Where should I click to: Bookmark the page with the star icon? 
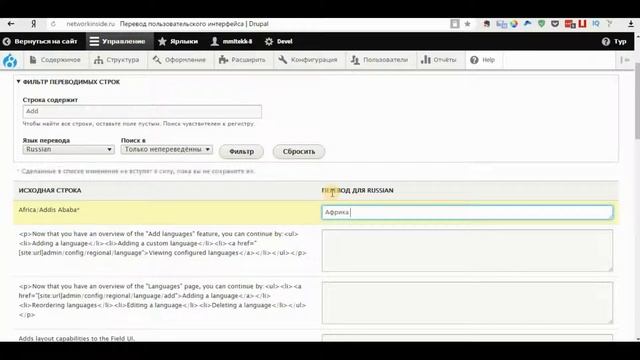tap(467, 24)
